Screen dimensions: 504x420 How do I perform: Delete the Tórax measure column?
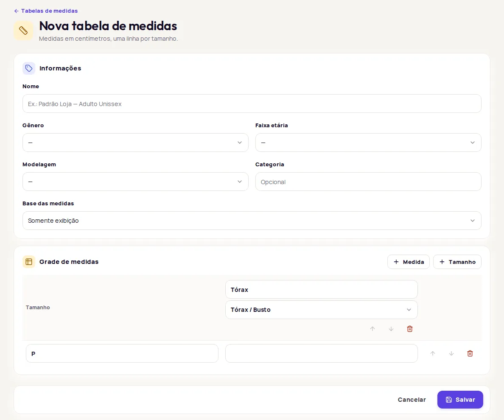pos(410,329)
